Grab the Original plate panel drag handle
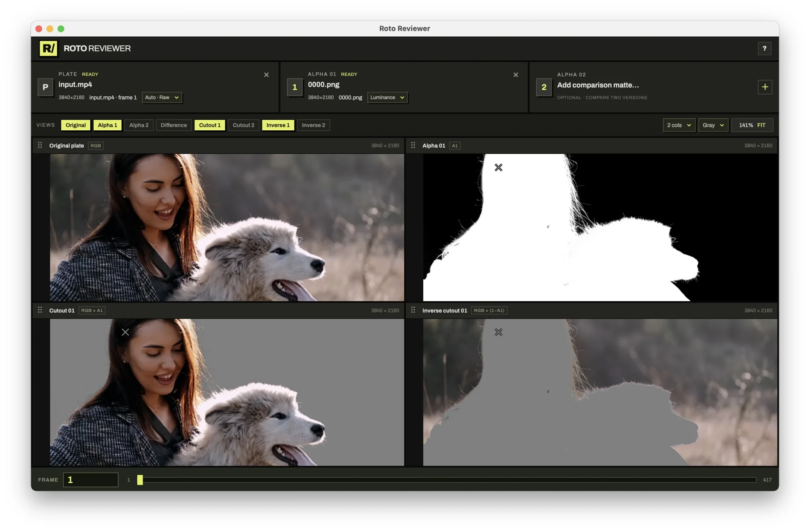 click(40, 145)
